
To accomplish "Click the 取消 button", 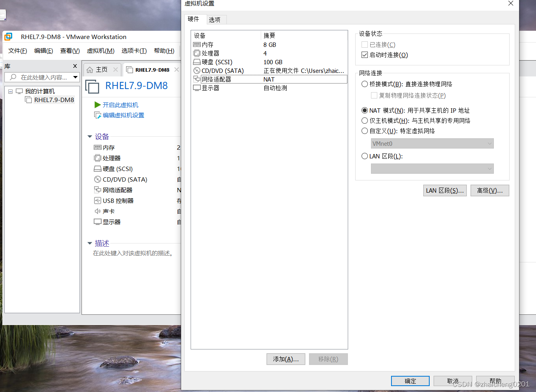I will pyautogui.click(x=453, y=381).
